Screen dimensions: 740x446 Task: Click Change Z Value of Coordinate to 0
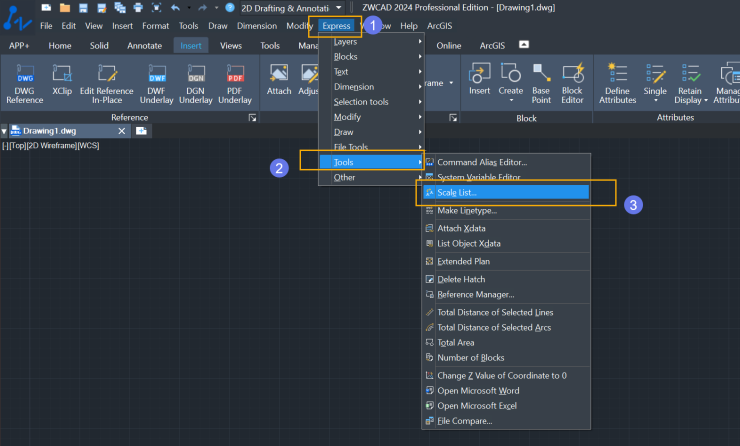506,376
